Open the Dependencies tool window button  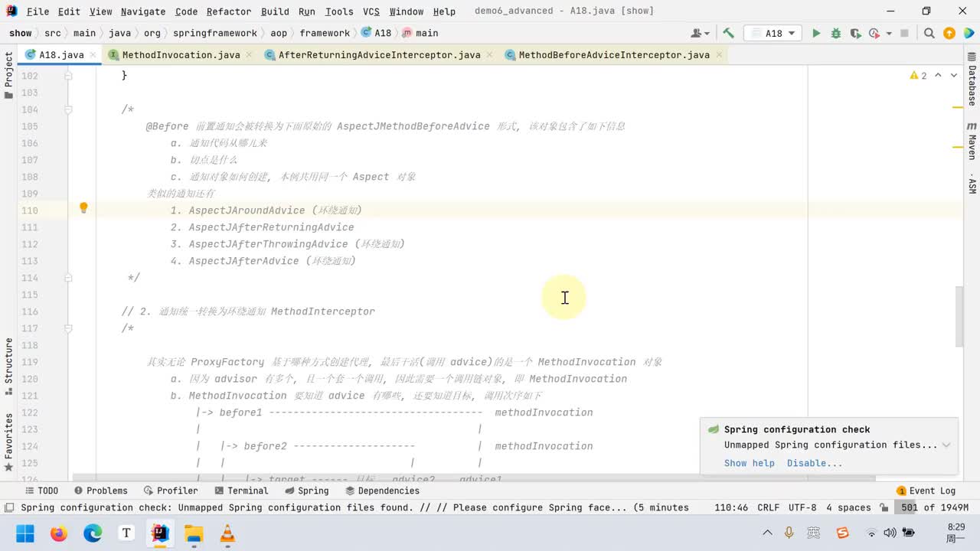382,491
